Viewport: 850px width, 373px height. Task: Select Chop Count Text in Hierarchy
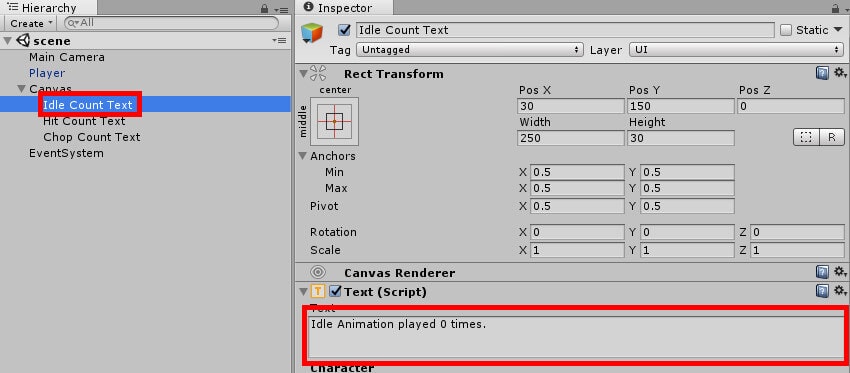pos(92,137)
